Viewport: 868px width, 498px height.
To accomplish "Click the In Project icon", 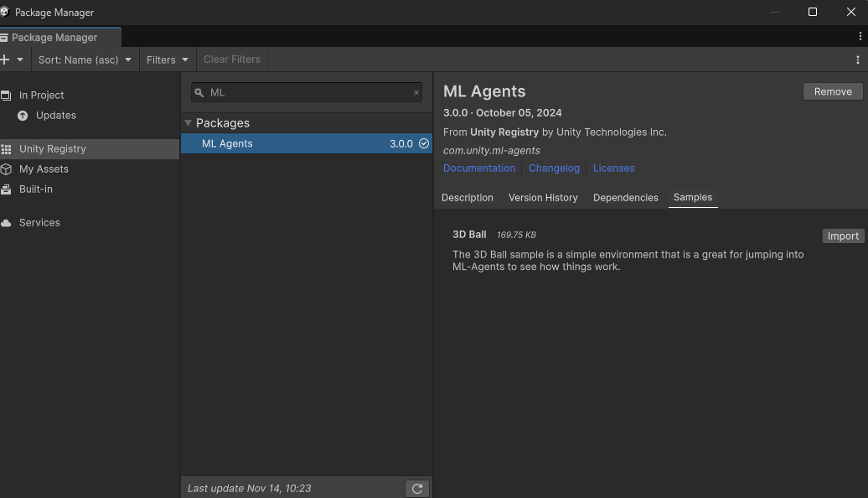I will pyautogui.click(x=6, y=96).
